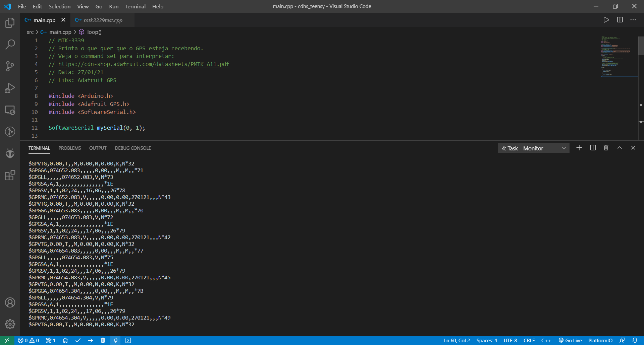Image resolution: width=644 pixels, height=345 pixels.
Task: Open the File menu
Action: [22, 6]
